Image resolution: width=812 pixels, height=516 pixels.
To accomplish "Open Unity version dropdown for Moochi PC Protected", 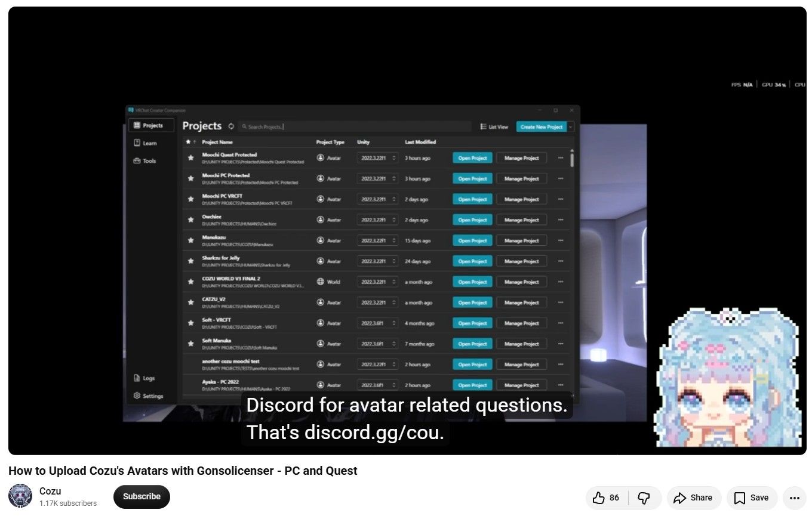I will click(378, 179).
